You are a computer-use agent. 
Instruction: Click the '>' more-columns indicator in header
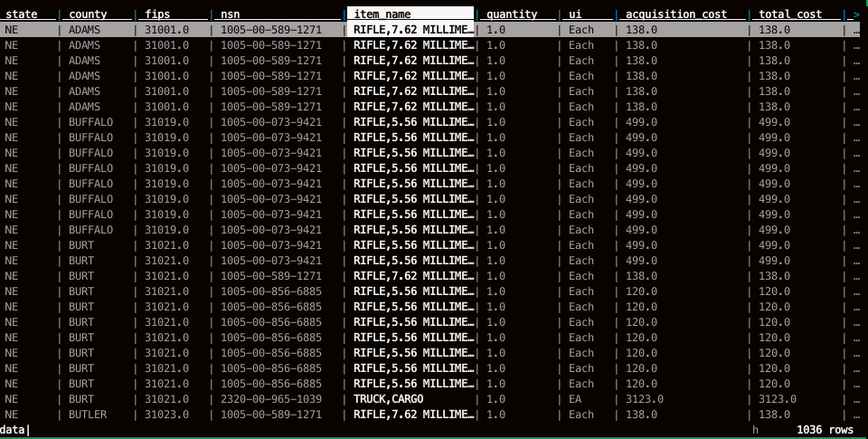[x=856, y=14]
